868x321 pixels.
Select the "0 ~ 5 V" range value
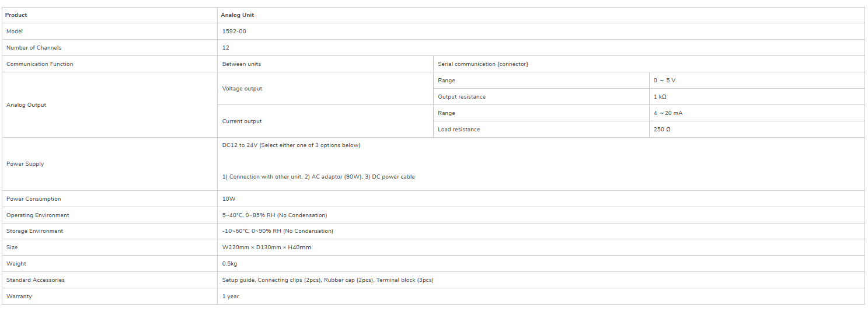[x=664, y=81]
